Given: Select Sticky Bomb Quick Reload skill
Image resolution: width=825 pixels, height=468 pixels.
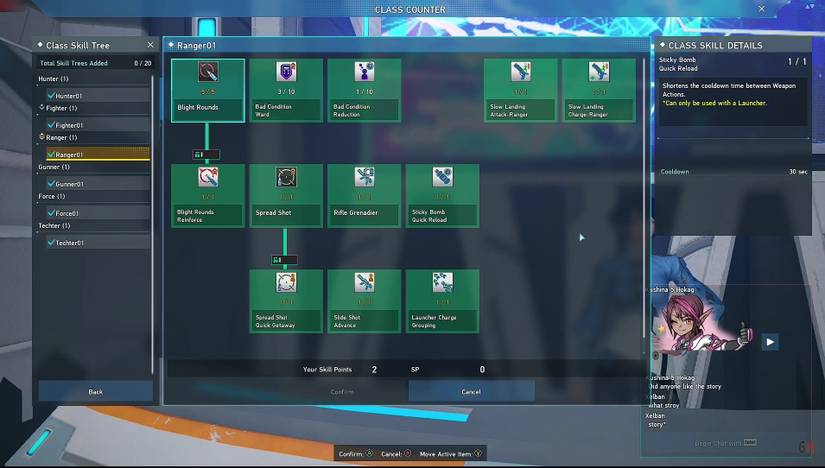Looking at the screenshot, I should pyautogui.click(x=442, y=196).
